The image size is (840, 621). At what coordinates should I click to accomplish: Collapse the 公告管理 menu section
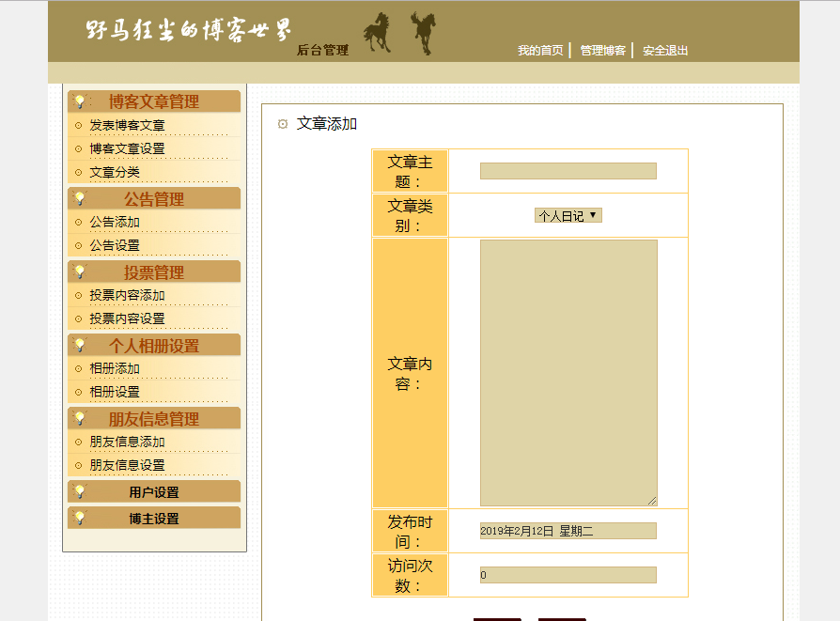(154, 199)
